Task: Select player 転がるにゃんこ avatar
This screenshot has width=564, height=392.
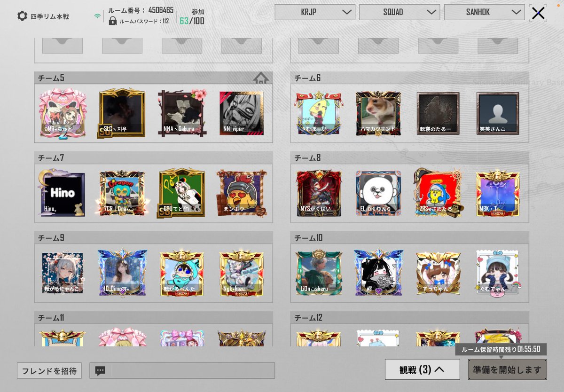Action: tap(63, 274)
